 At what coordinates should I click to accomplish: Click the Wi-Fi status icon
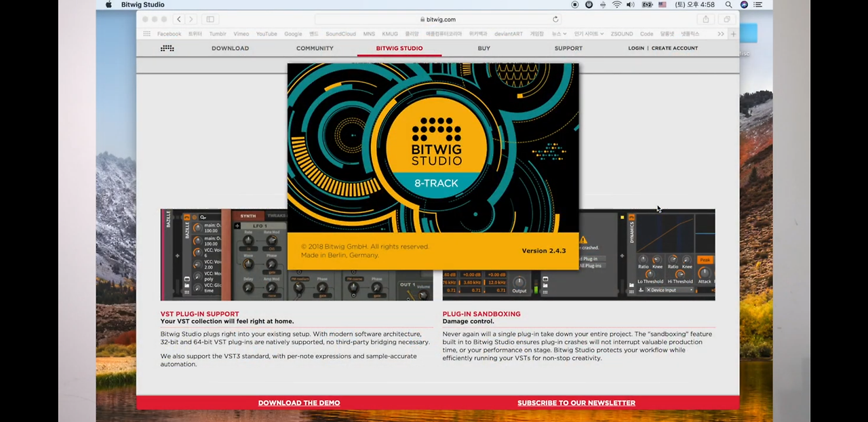pyautogui.click(x=616, y=5)
